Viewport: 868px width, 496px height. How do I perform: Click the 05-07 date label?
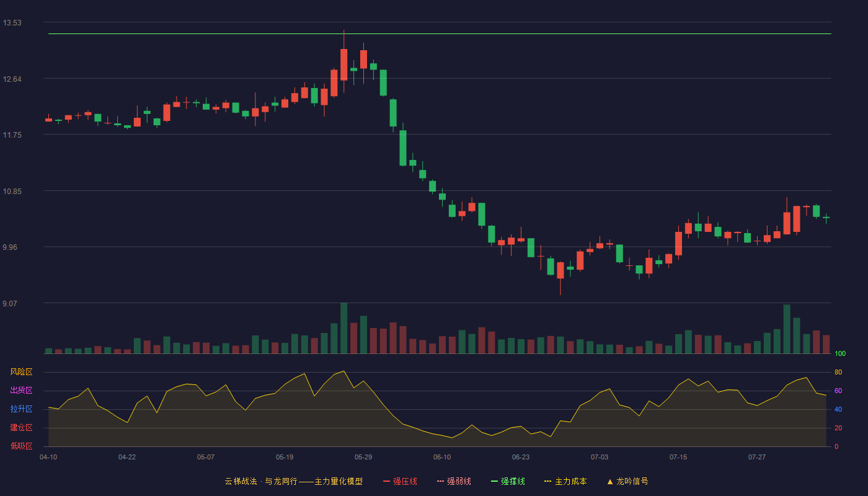[206, 457]
